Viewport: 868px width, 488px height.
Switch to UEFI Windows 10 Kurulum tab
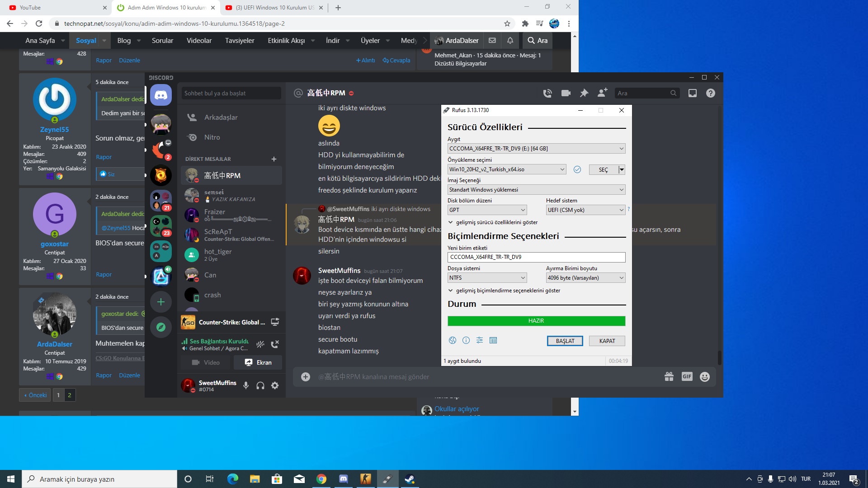point(275,8)
